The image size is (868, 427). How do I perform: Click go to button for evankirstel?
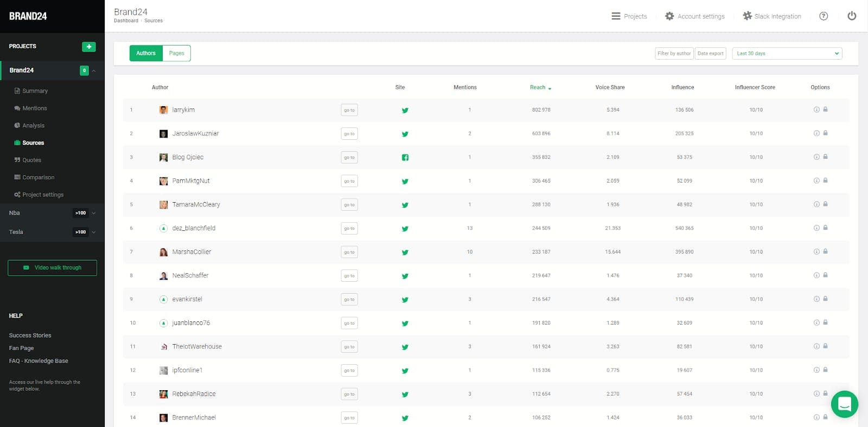click(349, 300)
